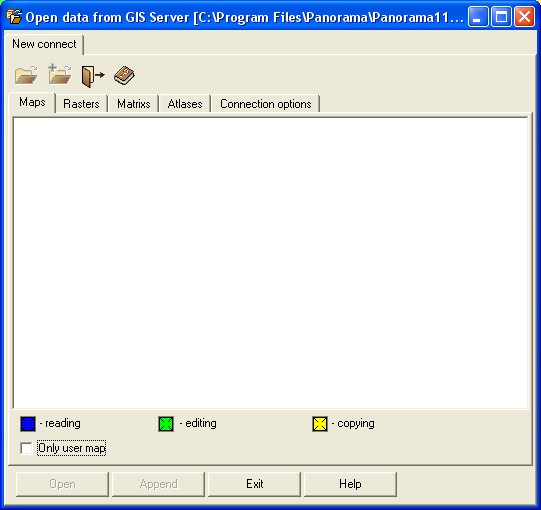Enable the Only user map checkbox
The image size is (541, 510).
pos(26,448)
